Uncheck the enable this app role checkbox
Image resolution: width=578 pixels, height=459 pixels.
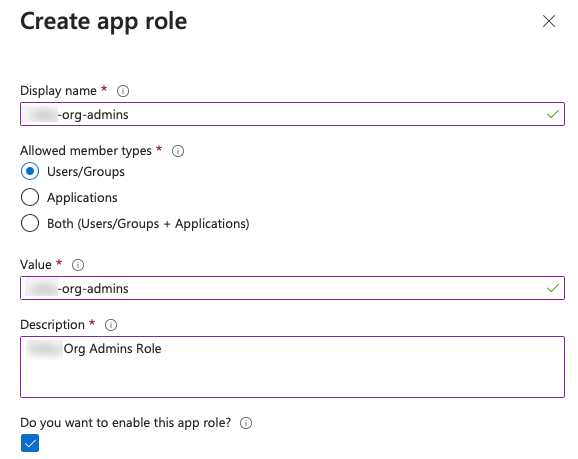tap(30, 443)
